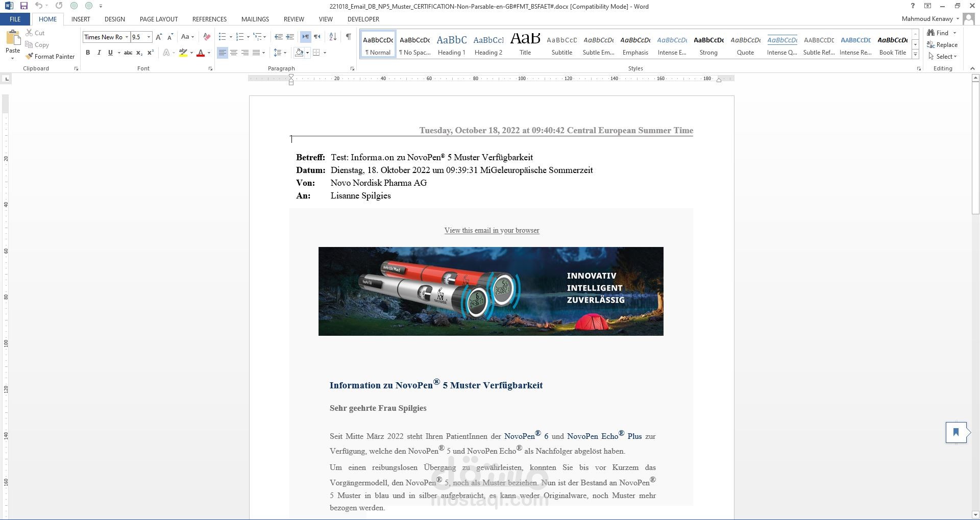Image resolution: width=980 pixels, height=520 pixels.
Task: Sort the selected text alphabetically
Action: coord(333,37)
